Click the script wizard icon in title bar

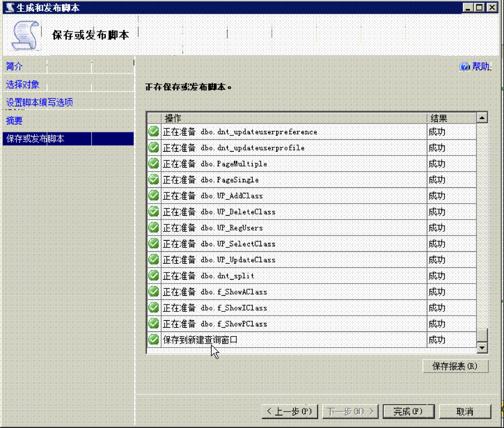[x=9, y=8]
